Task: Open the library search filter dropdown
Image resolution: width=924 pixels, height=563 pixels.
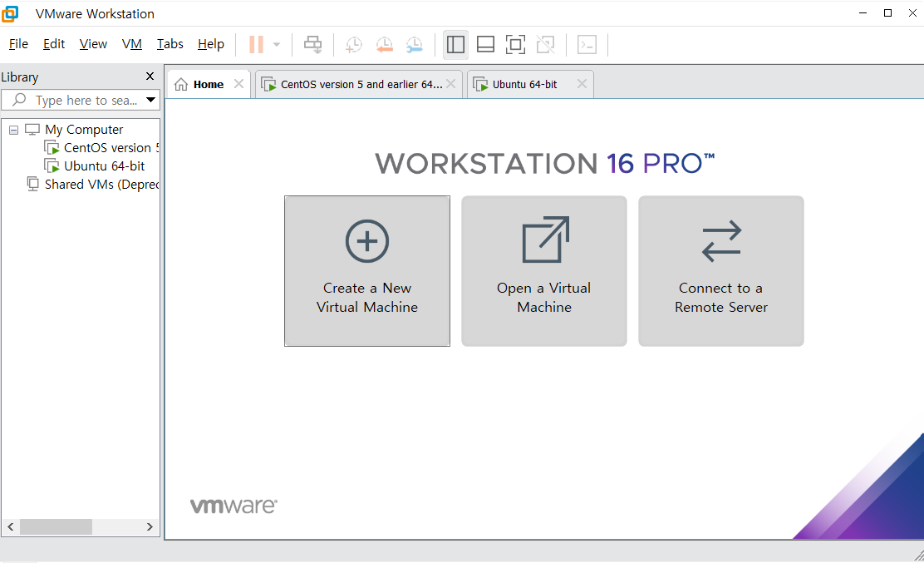Action: point(151,100)
